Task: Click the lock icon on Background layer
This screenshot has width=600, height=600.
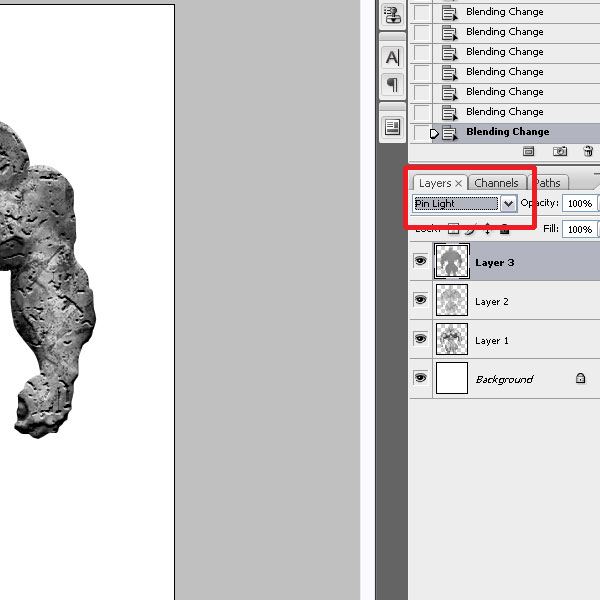Action: tap(580, 378)
